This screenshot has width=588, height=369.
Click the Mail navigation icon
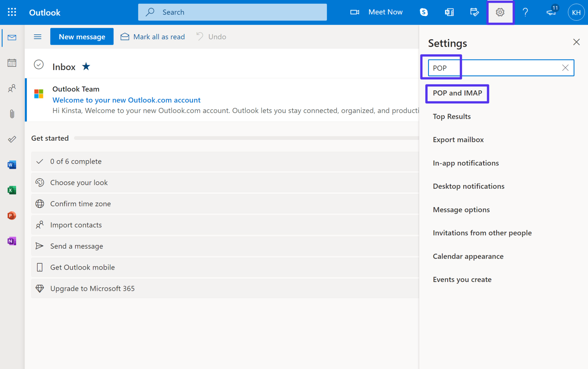tap(11, 37)
